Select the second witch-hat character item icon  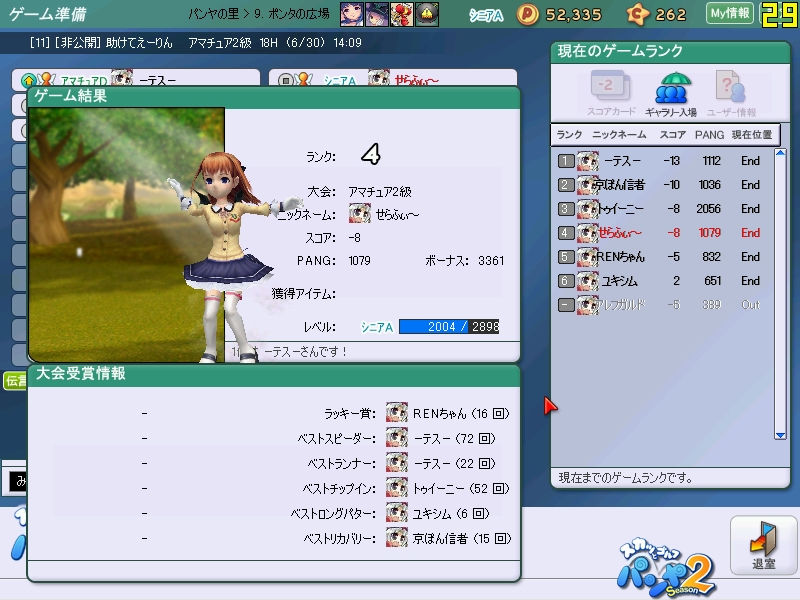(377, 14)
